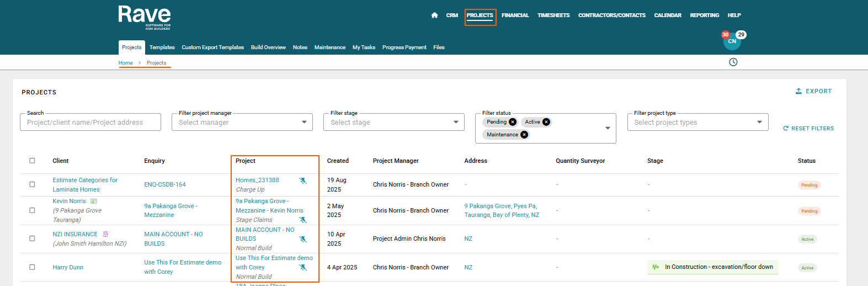Viewport: 868px width, 286px height.
Task: Open CRM menu
Action: coord(452,15)
